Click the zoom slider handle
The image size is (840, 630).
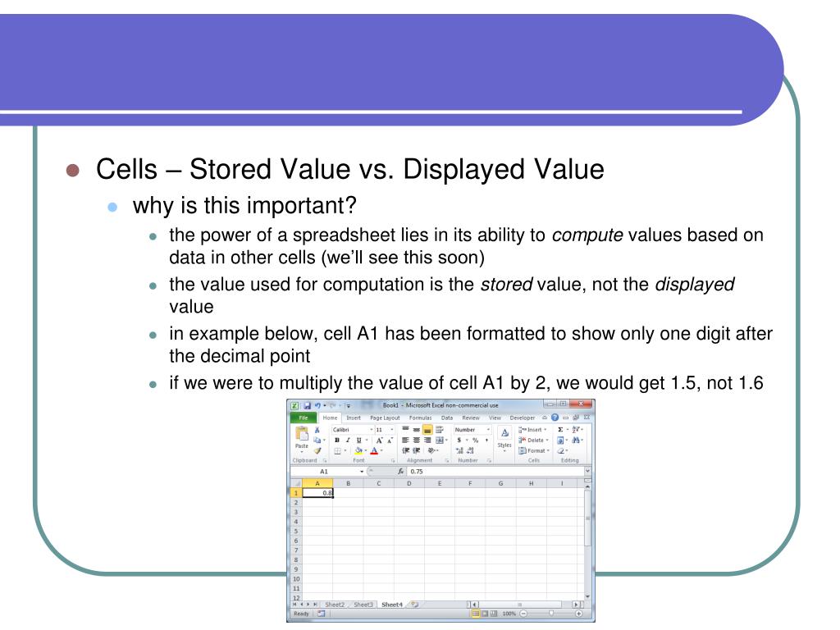[550, 614]
